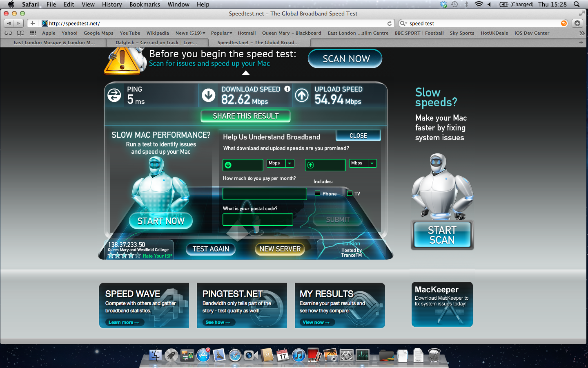588x368 pixels.
Task: Open System Preferences in the Dock
Action: tap(347, 355)
